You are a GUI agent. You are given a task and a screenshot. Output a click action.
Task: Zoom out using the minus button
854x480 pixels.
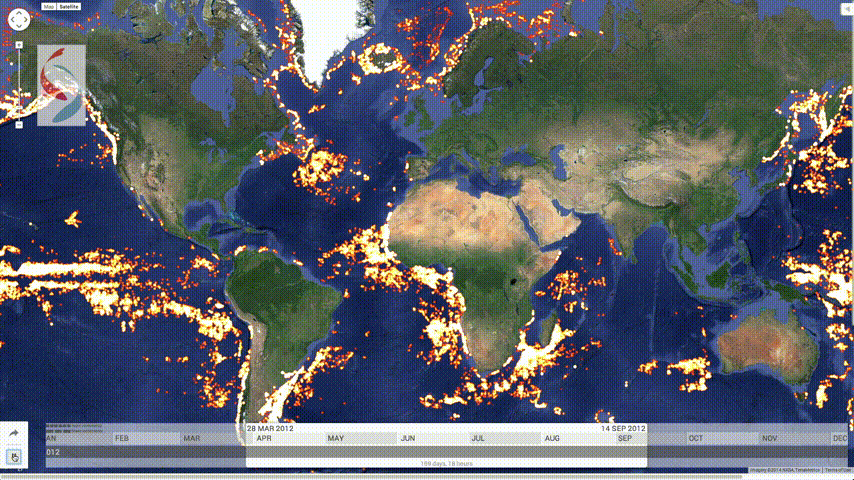pos(19,125)
